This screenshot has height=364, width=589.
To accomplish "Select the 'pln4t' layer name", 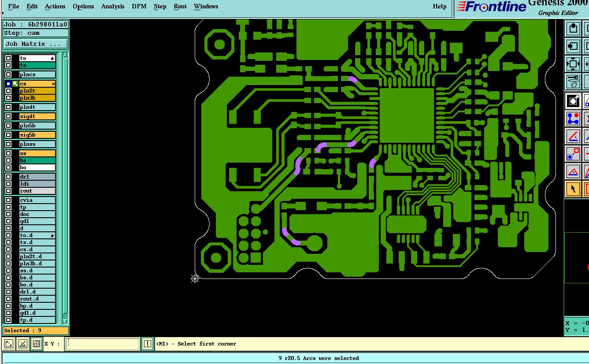I will [37, 107].
